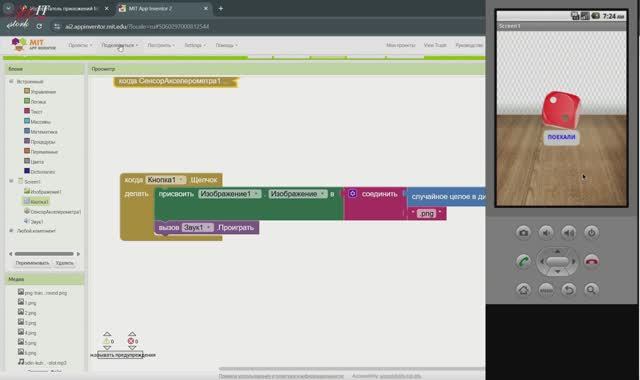
Task: Click the red error counter icon
Action: tap(131, 341)
